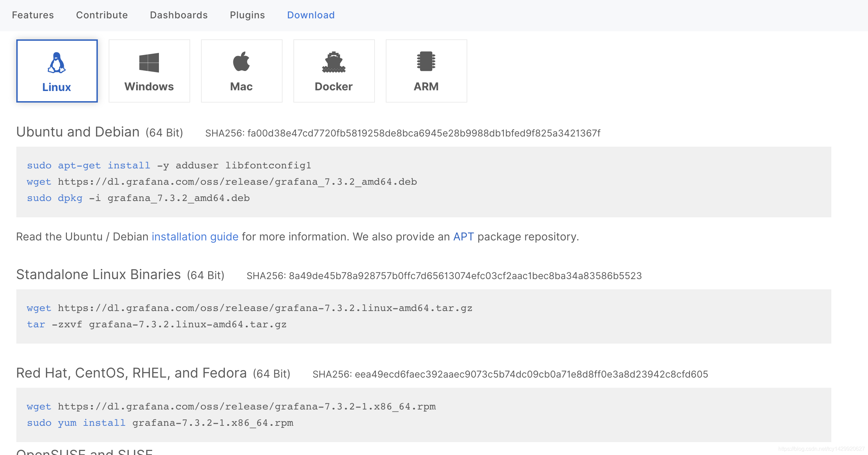This screenshot has width=868, height=455.
Task: Select the Windows platform label
Action: coord(149,87)
